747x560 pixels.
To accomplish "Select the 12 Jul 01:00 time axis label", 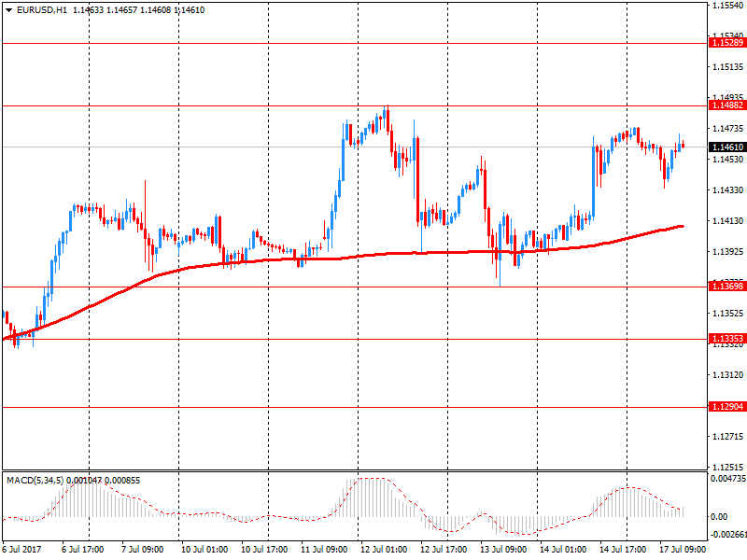I will click(x=384, y=550).
